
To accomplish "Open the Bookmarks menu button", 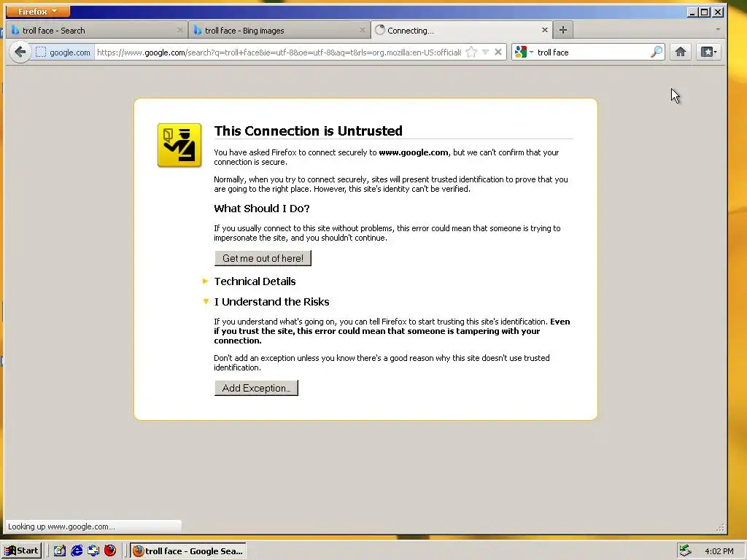I will pos(708,52).
